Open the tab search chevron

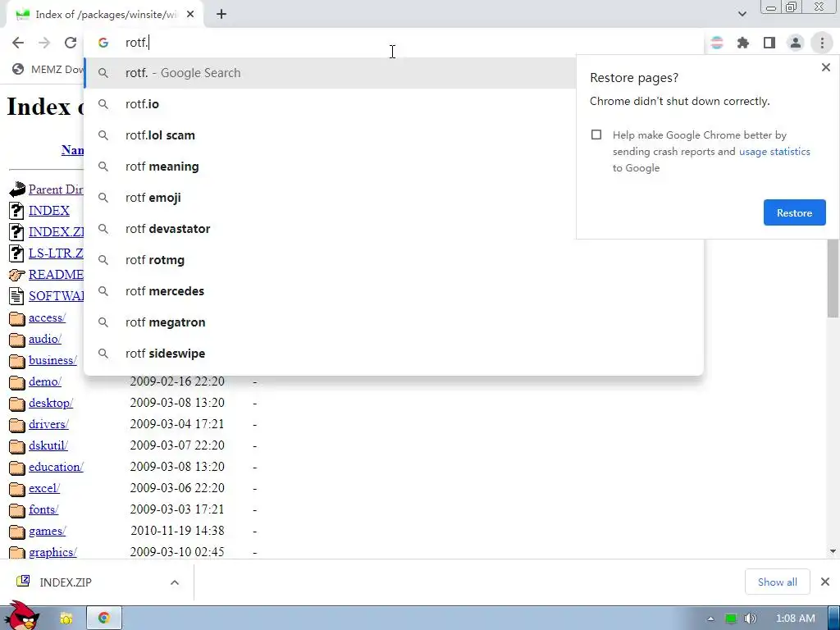[x=742, y=14]
